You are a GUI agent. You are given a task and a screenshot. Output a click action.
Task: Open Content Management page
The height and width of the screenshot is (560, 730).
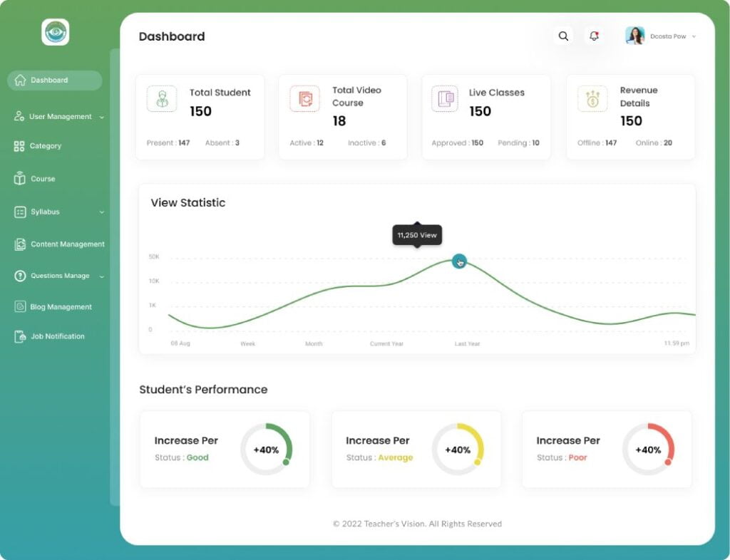(x=67, y=244)
